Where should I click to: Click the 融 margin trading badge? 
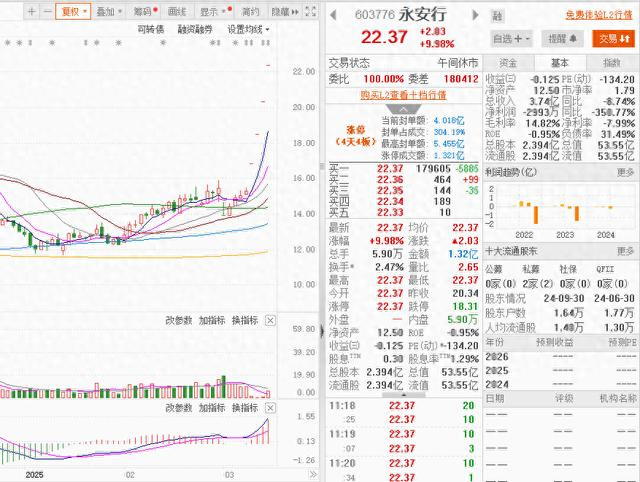pyautogui.click(x=497, y=16)
